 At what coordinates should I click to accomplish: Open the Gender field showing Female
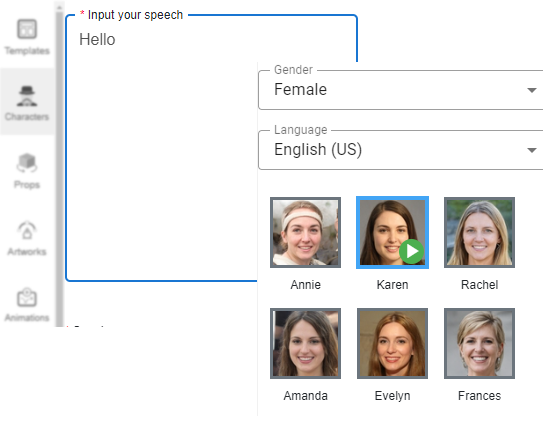pos(401,90)
